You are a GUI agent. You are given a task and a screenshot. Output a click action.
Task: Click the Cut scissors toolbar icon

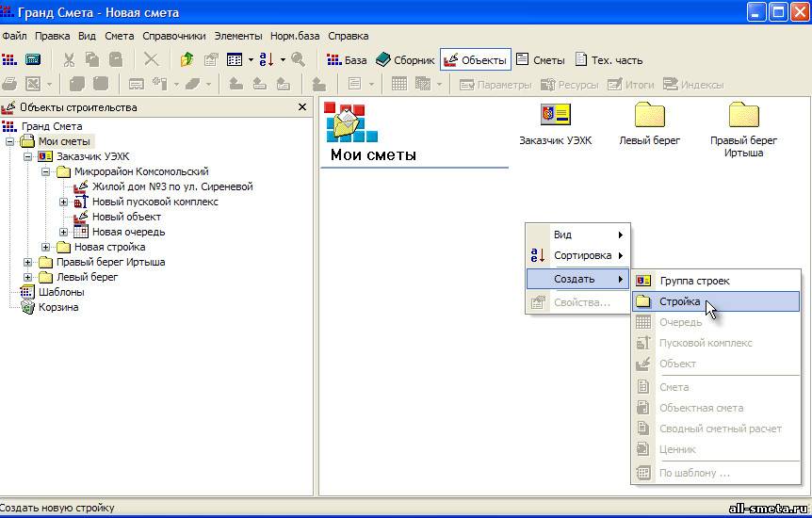coord(69,59)
